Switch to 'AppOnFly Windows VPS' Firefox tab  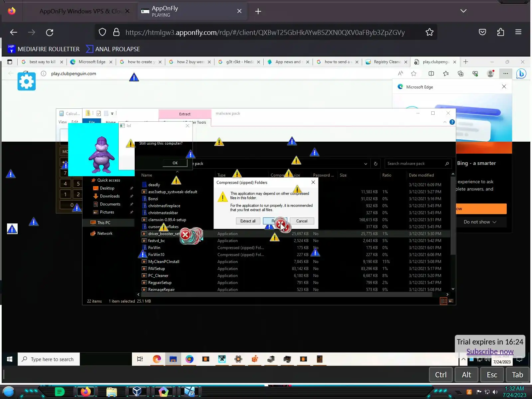point(80,11)
